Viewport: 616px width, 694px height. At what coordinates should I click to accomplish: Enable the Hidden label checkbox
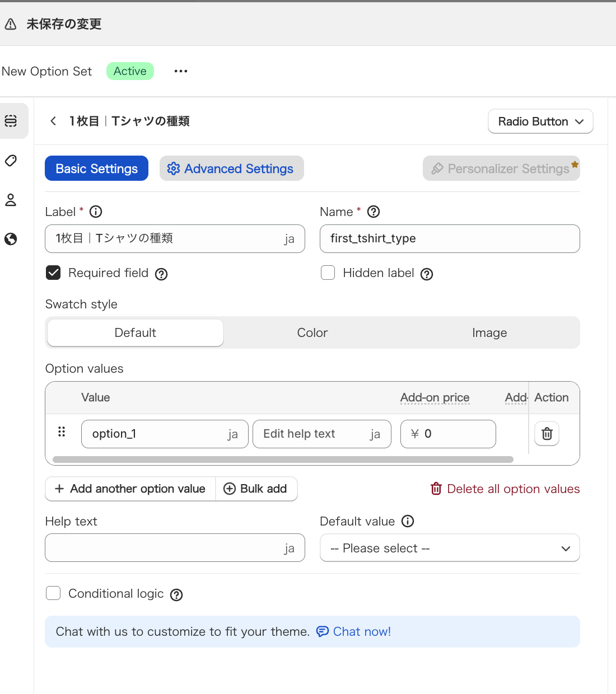pos(328,273)
